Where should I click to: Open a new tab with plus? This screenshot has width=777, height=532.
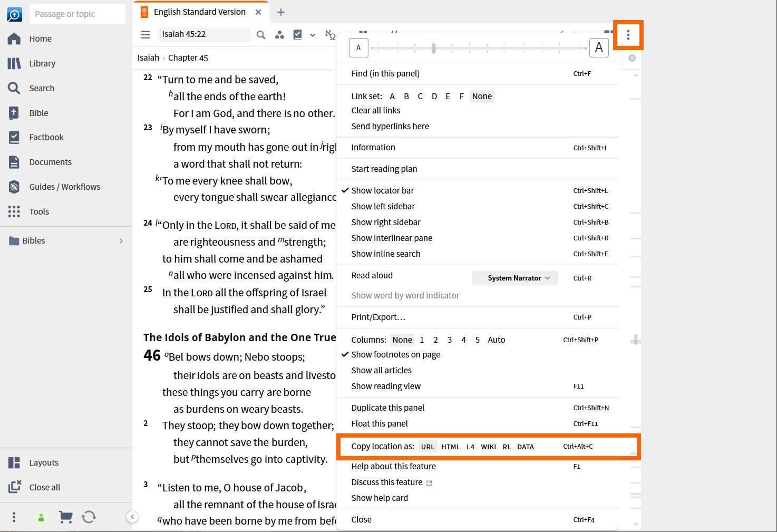click(281, 12)
